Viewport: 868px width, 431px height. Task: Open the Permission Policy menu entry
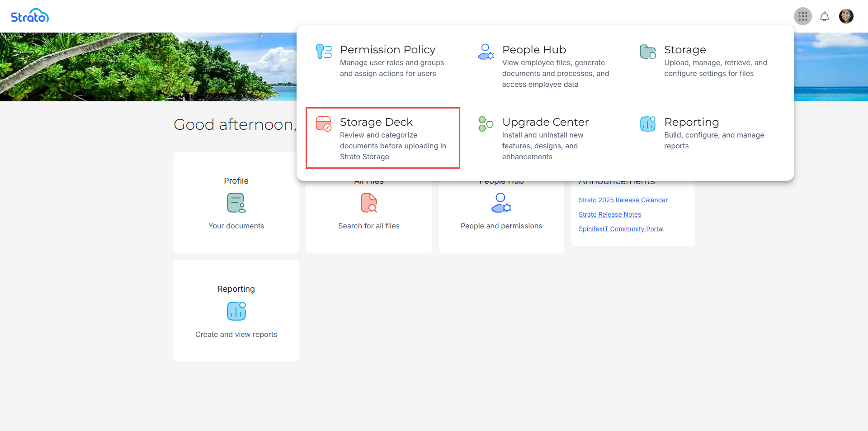coord(387,50)
